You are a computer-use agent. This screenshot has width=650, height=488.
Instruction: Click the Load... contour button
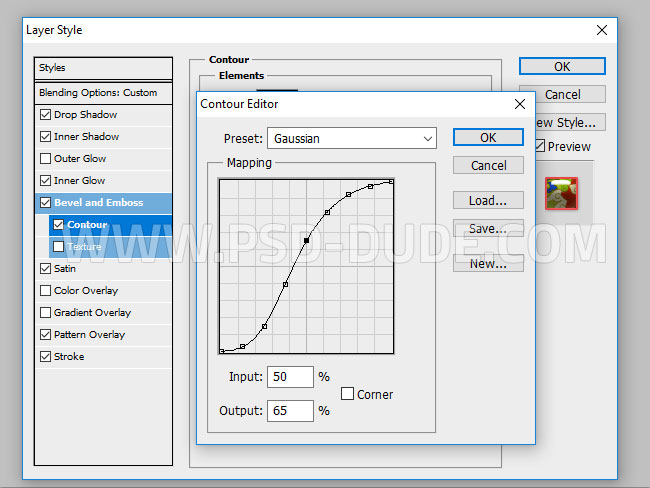coord(487,201)
